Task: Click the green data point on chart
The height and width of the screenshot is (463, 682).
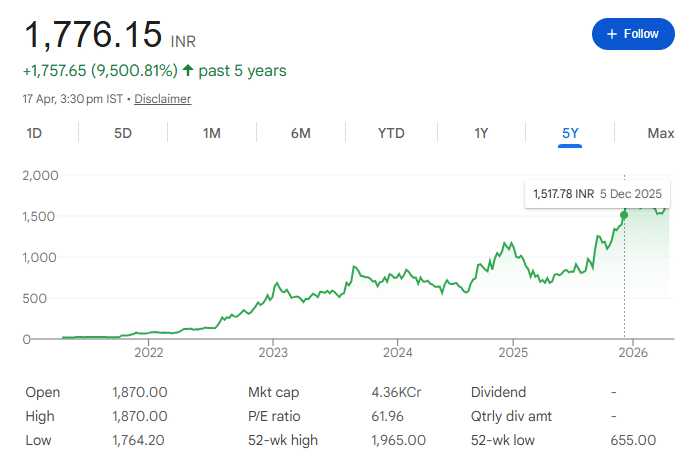Action: coord(624,214)
